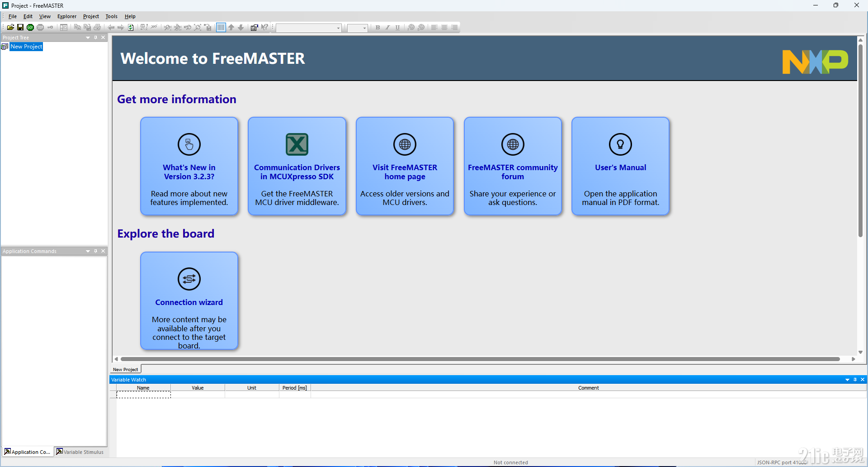
Task: Toggle italic formatting
Action: (387, 28)
